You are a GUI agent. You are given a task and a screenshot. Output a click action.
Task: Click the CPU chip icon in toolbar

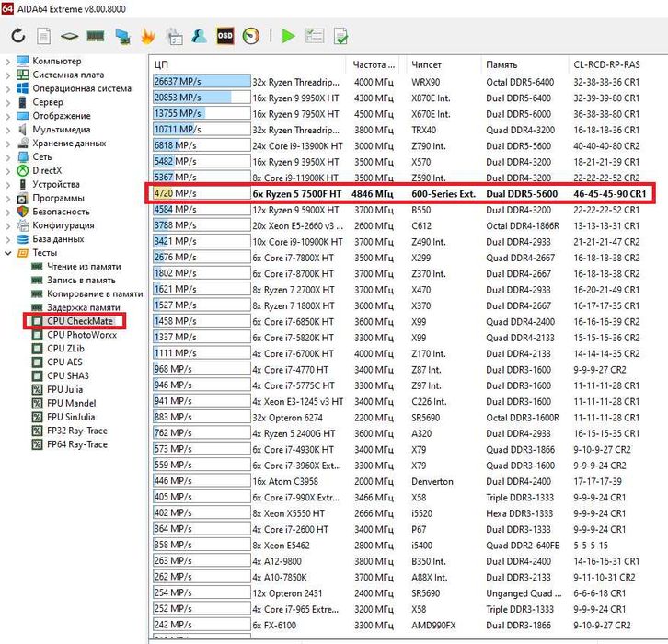[x=70, y=37]
